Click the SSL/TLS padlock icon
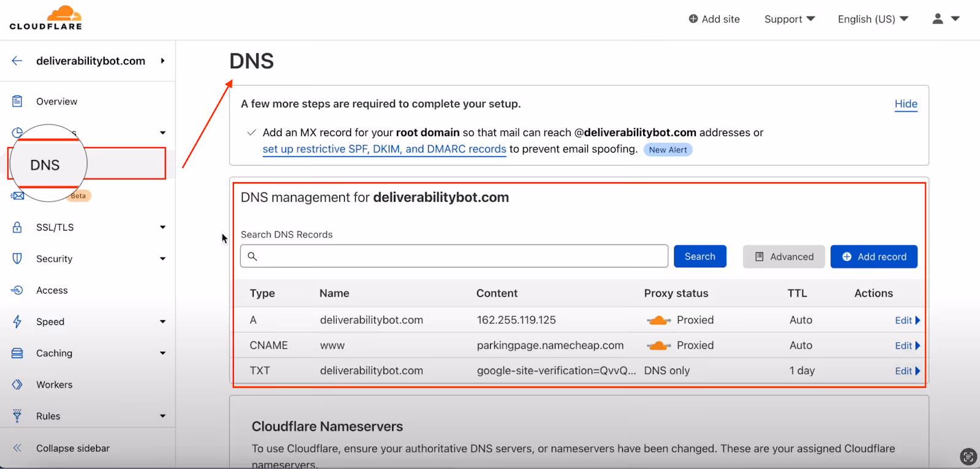This screenshot has width=980, height=469. pos(17,227)
